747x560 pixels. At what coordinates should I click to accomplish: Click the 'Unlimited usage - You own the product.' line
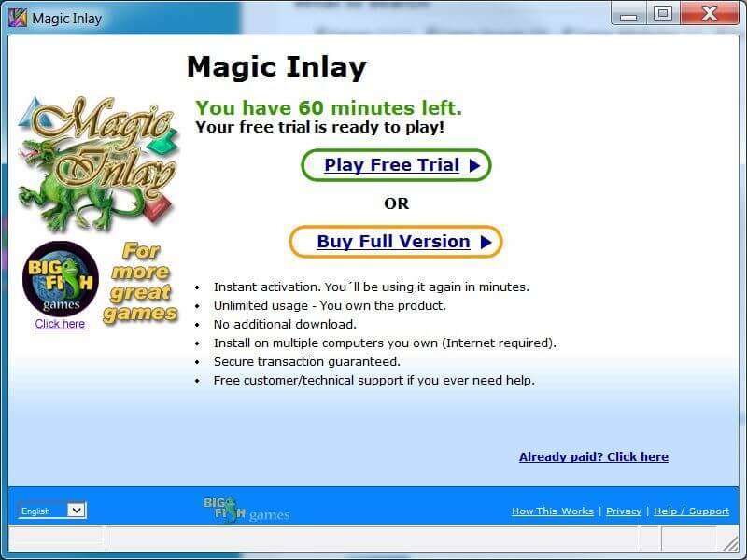coord(330,306)
